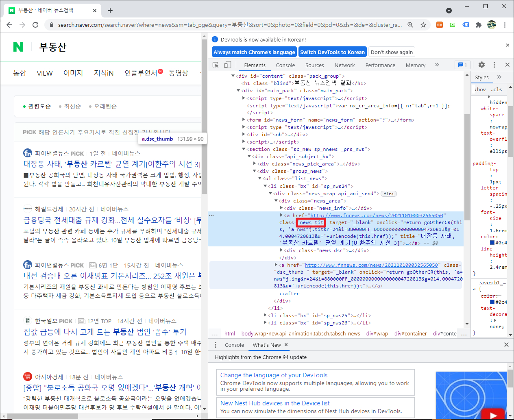Image resolution: width=514 pixels, height=420 pixels.
Task: Show more Styles pane tabs chevron
Action: coord(499,77)
